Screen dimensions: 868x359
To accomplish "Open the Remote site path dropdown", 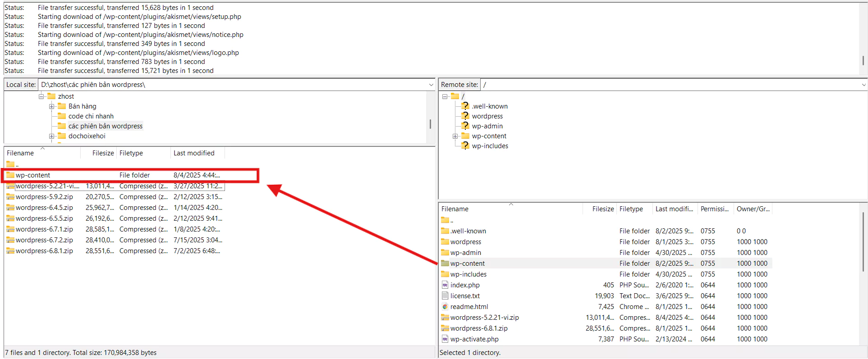I will pos(863,85).
